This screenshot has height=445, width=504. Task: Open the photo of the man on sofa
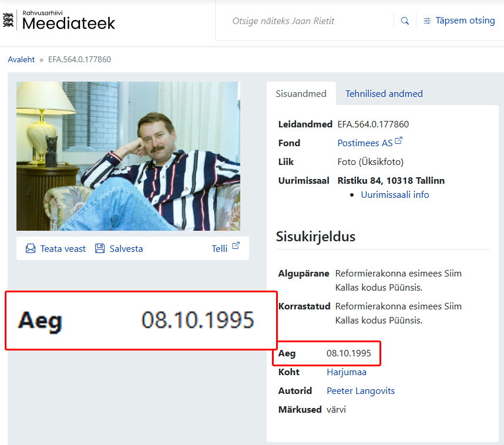click(128, 156)
